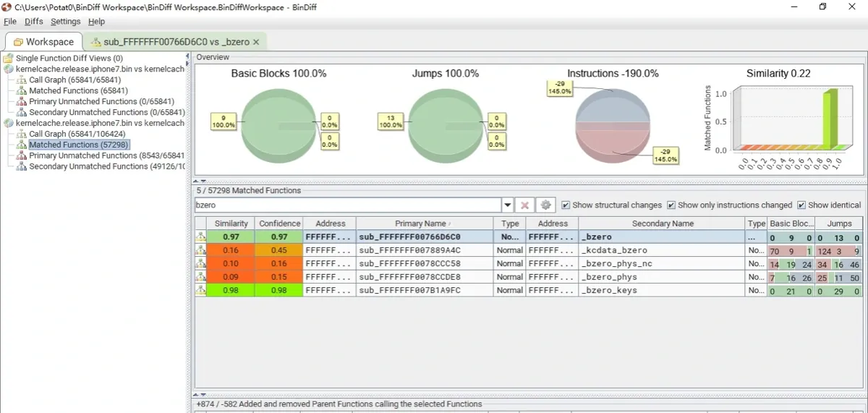The height and width of the screenshot is (413, 868).
Task: Sort by the Basic Bloc... column header
Action: tap(791, 223)
